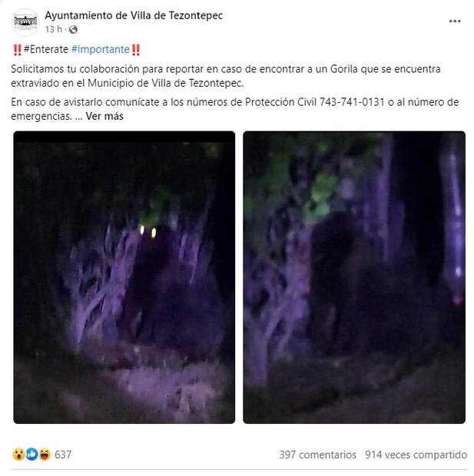Open the left photo with glowing eyes
The image size is (474, 476).
pyautogui.click(x=124, y=277)
